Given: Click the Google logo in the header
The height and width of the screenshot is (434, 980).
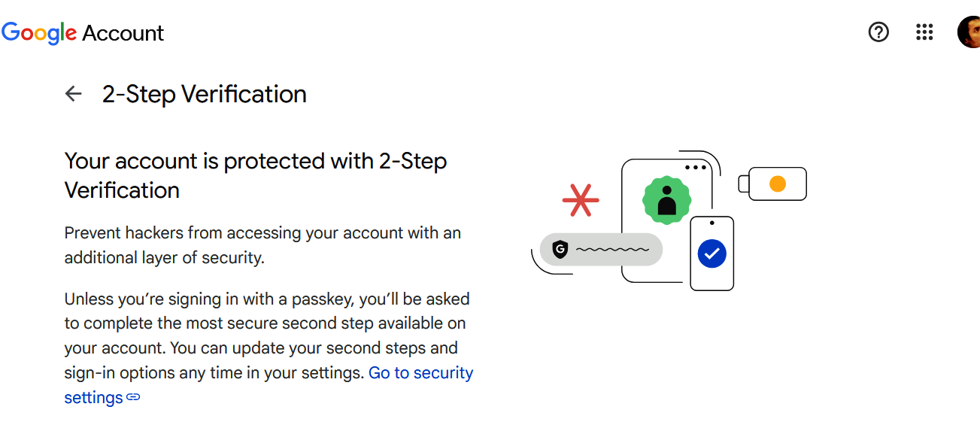Looking at the screenshot, I should (38, 32).
